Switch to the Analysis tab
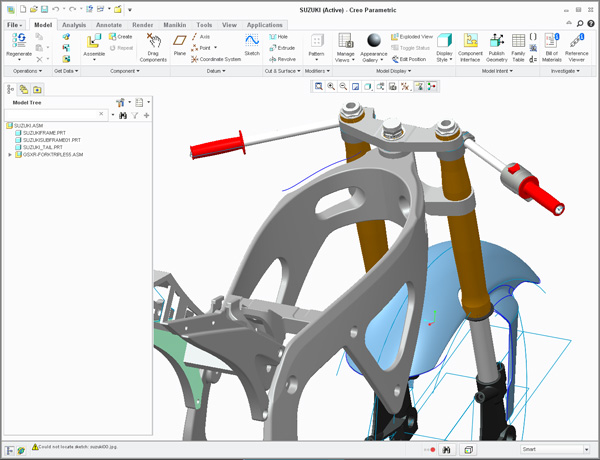This screenshot has width=600, height=460. (x=74, y=24)
